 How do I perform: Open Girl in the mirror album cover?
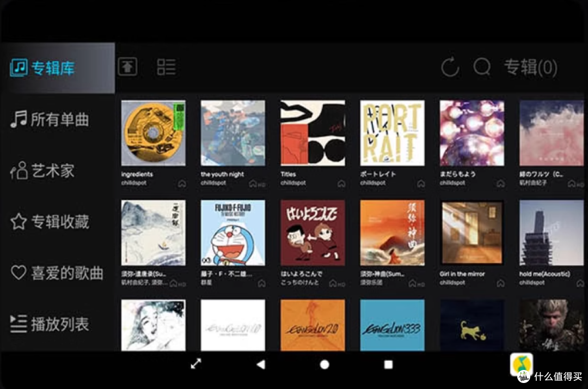coord(472,233)
